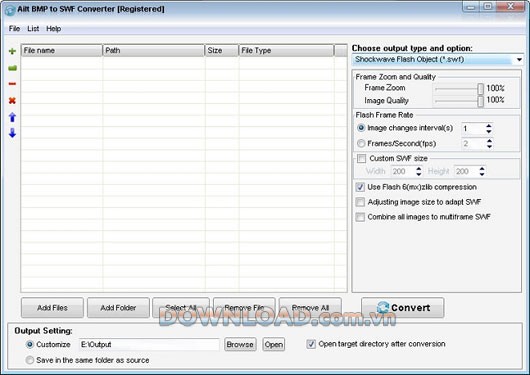Click the Path column header
Screen dimensions: 530x375
pos(154,50)
